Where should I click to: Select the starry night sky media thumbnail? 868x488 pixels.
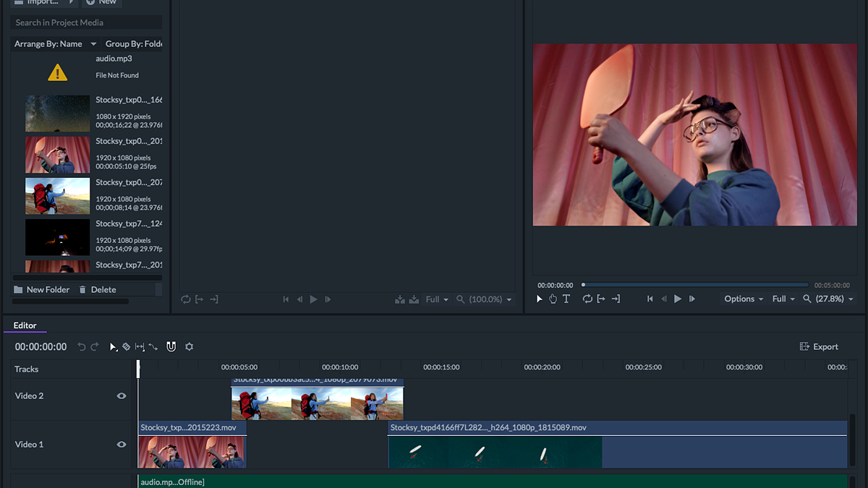coord(58,114)
